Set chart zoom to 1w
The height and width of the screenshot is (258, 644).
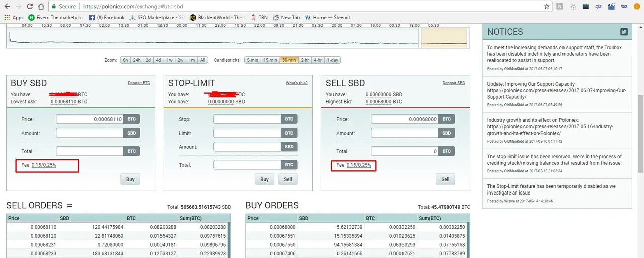170,60
